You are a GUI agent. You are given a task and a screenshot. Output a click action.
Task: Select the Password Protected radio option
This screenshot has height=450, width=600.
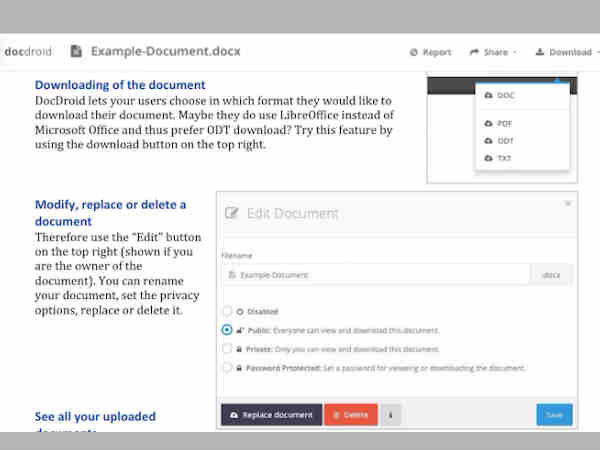[x=227, y=367]
